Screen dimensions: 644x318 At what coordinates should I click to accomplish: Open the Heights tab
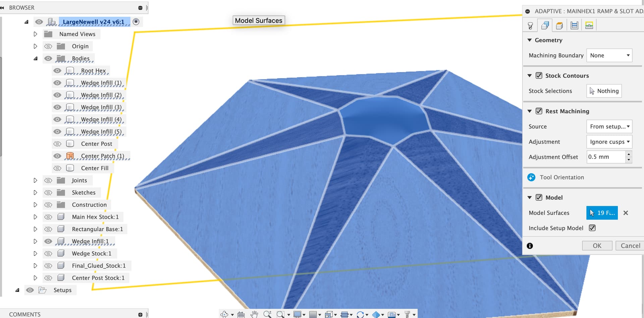559,26
